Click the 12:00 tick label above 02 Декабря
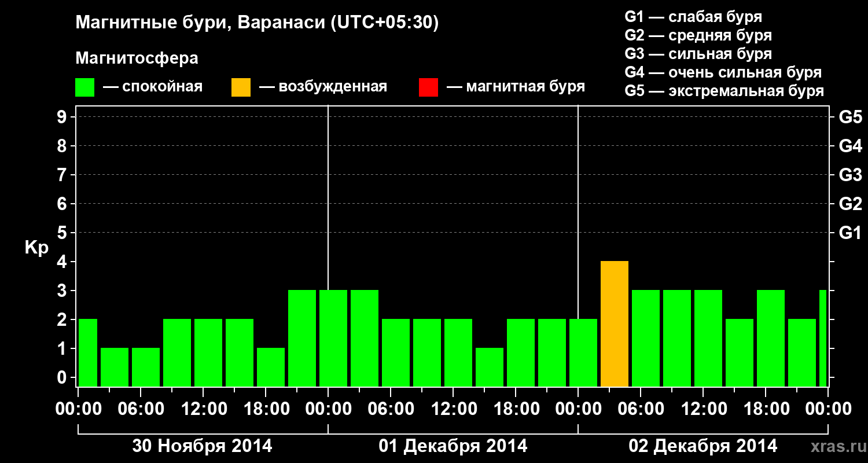The image size is (868, 463). [703, 409]
